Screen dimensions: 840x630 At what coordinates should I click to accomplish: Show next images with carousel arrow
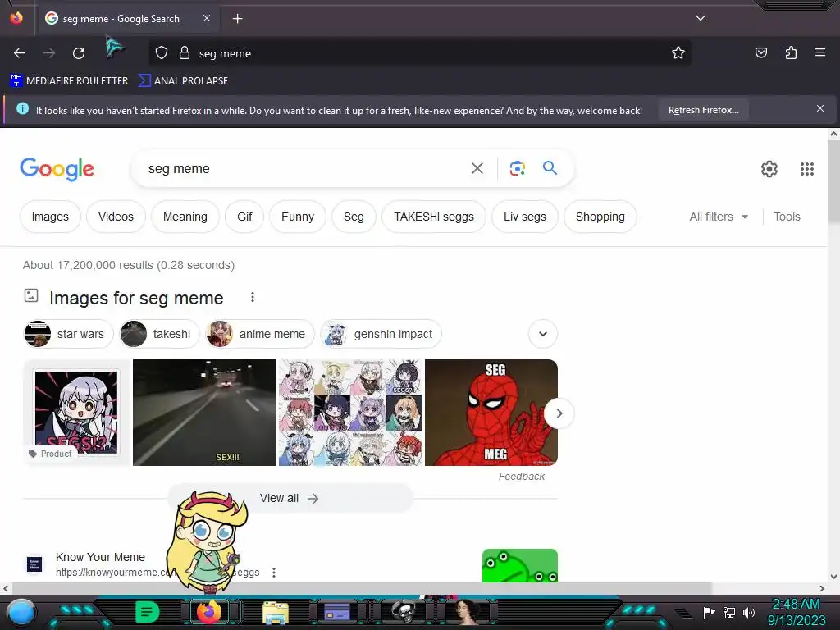point(559,413)
